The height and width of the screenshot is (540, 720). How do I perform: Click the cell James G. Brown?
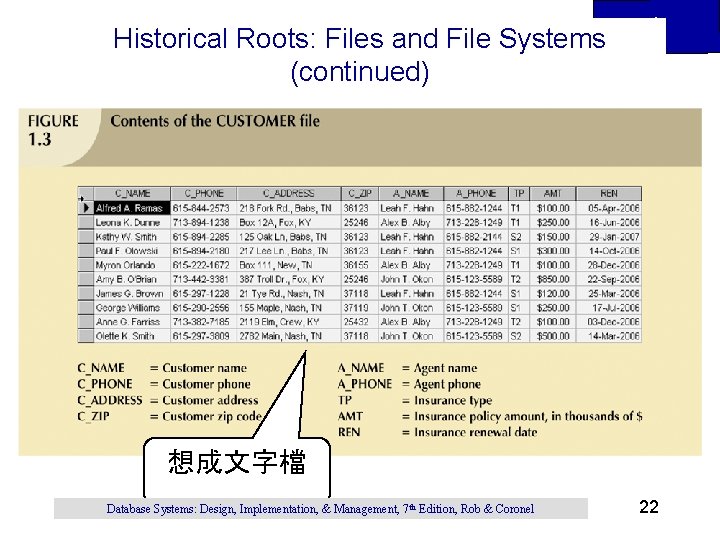[132, 293]
